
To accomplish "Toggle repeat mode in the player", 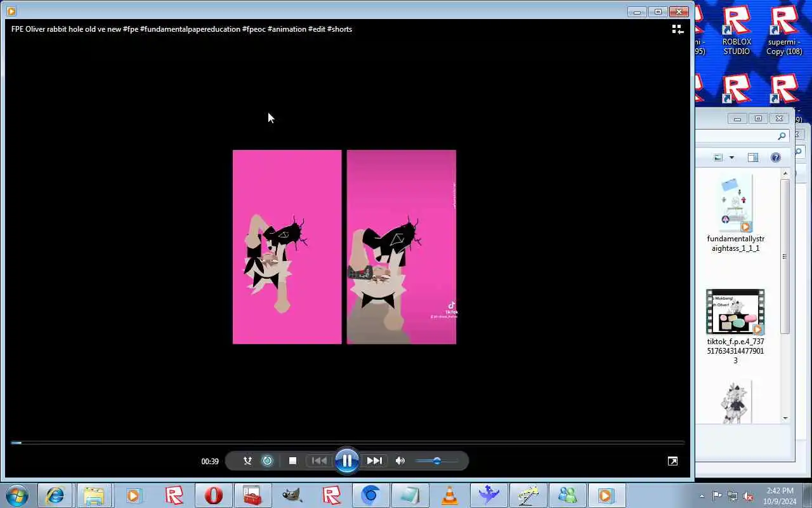I will pos(267,461).
